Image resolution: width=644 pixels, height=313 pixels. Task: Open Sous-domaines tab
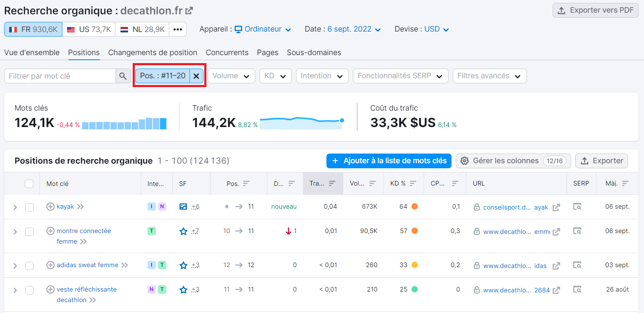point(314,53)
